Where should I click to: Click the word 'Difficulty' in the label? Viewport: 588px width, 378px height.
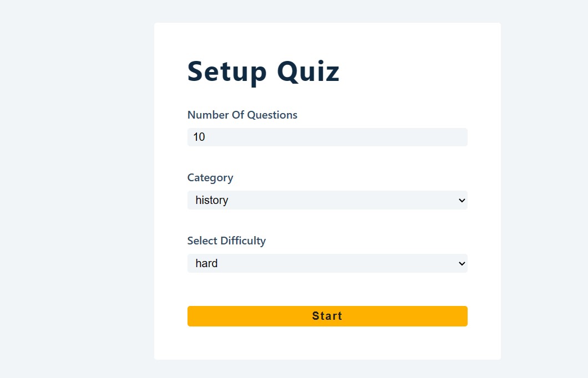coord(243,241)
